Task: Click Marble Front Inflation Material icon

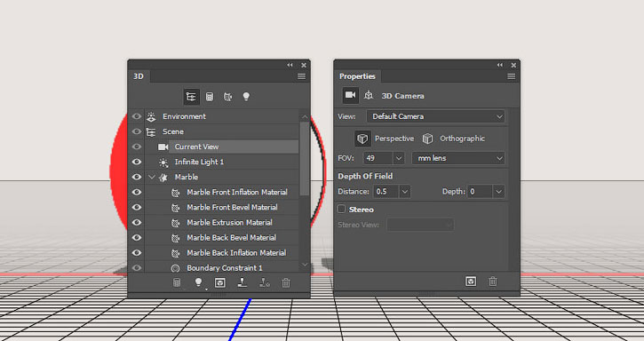Action: pyautogui.click(x=175, y=193)
